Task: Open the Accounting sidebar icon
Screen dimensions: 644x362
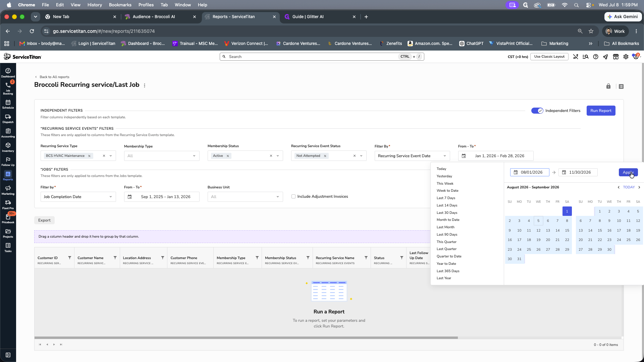Action: [8, 133]
